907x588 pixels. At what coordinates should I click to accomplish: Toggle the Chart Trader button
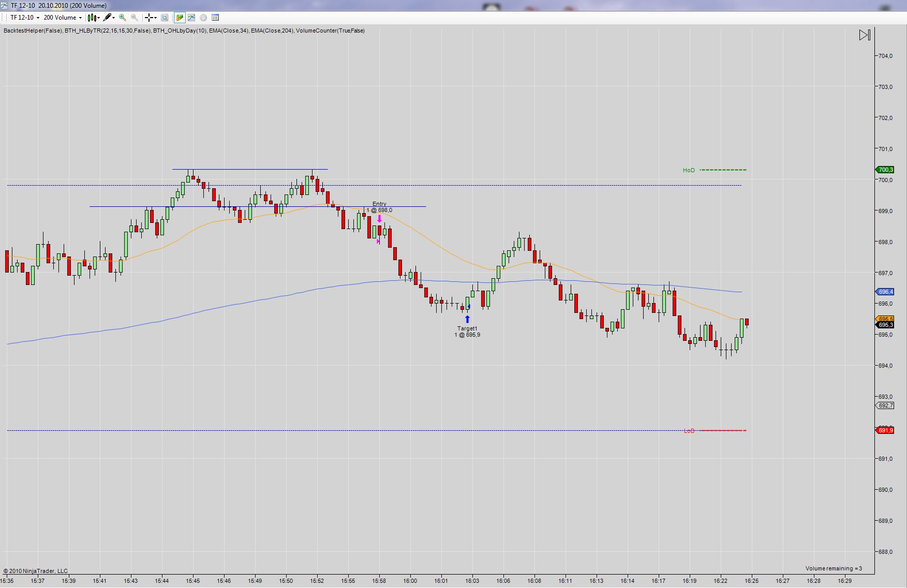point(179,18)
